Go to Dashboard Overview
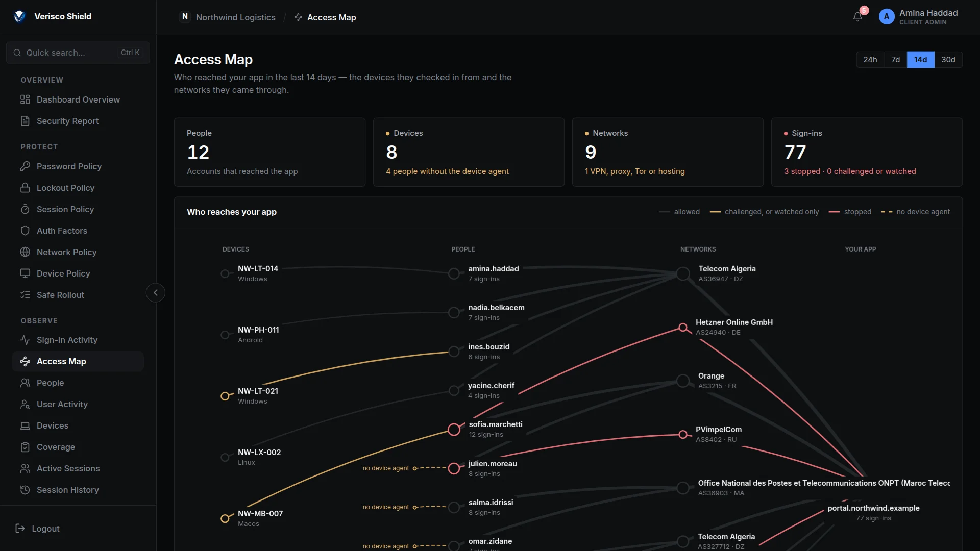 pyautogui.click(x=78, y=99)
